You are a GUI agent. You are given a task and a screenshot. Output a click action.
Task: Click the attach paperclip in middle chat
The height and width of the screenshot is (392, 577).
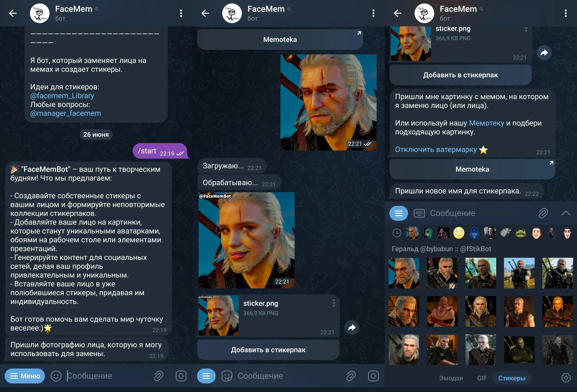pos(351,376)
